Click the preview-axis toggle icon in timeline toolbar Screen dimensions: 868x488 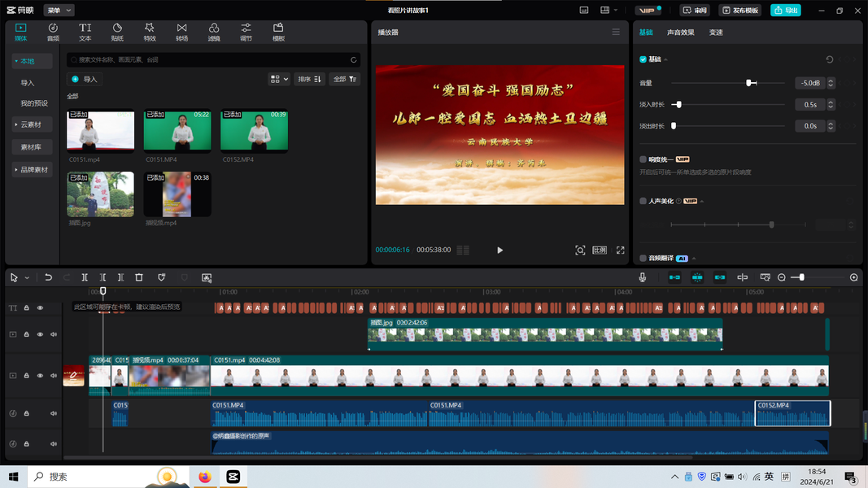(743, 277)
